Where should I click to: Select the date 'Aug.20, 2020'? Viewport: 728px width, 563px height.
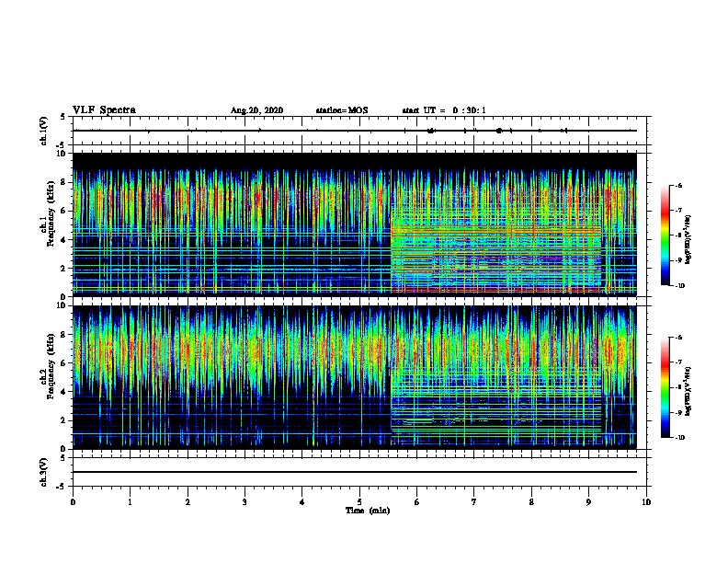pyautogui.click(x=256, y=110)
